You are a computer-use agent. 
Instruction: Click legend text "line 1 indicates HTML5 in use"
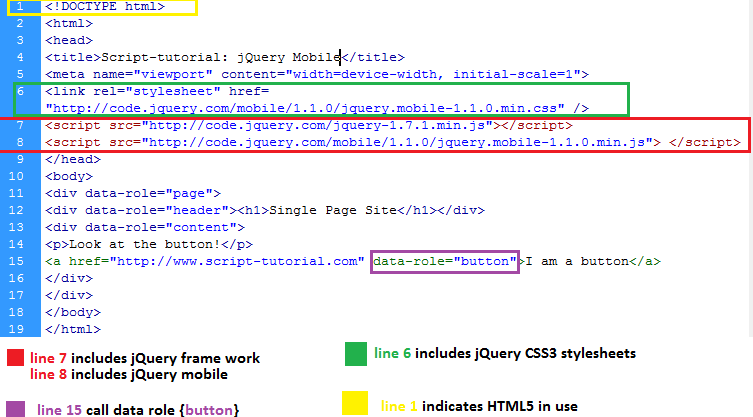click(479, 406)
